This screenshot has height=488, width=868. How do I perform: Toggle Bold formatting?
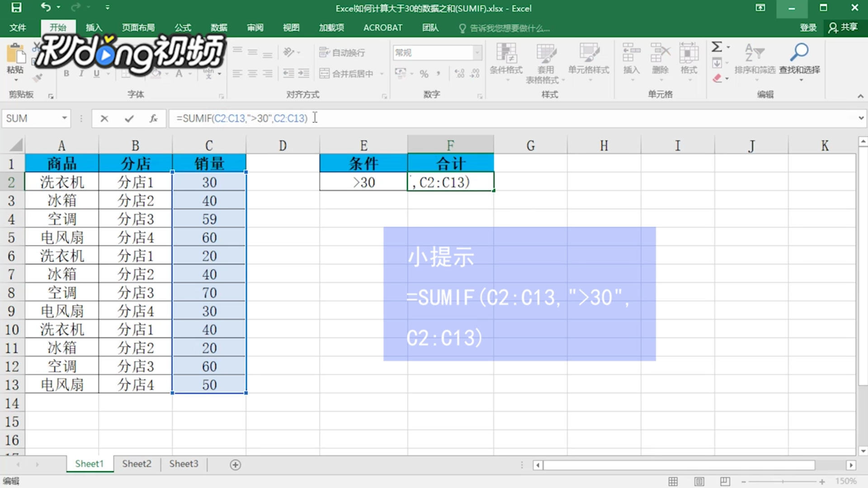coord(66,73)
